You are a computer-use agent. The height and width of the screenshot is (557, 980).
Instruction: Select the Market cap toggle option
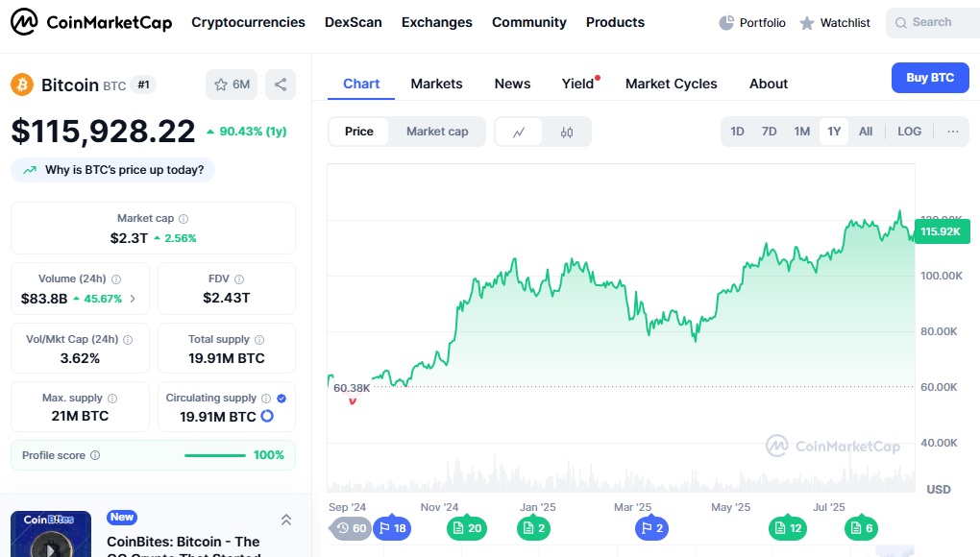click(x=437, y=132)
